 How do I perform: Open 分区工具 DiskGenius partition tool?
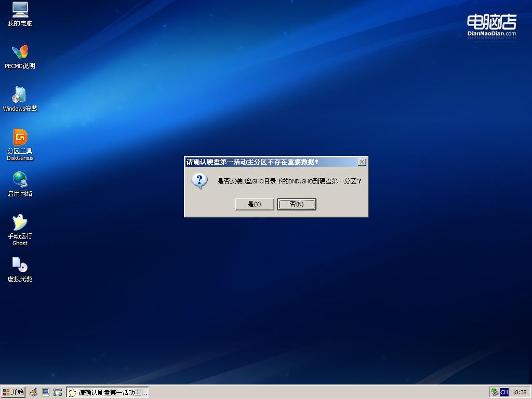[x=20, y=141]
